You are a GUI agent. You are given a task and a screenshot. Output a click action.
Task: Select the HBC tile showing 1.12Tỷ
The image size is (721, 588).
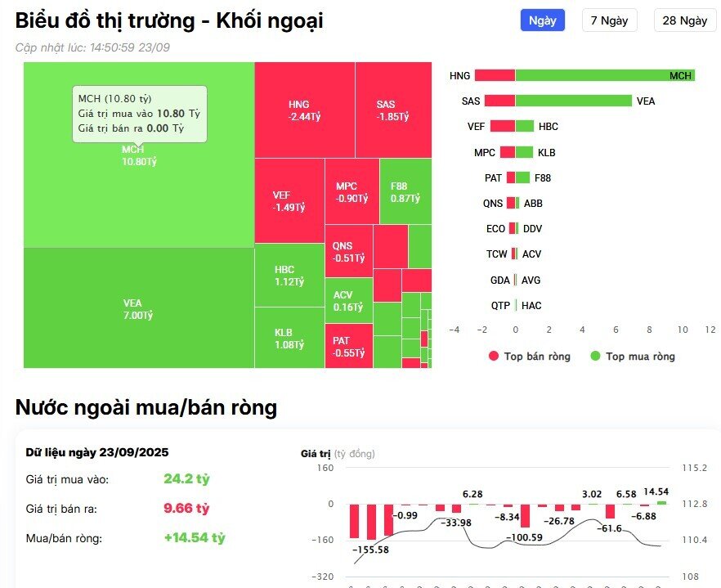point(289,276)
